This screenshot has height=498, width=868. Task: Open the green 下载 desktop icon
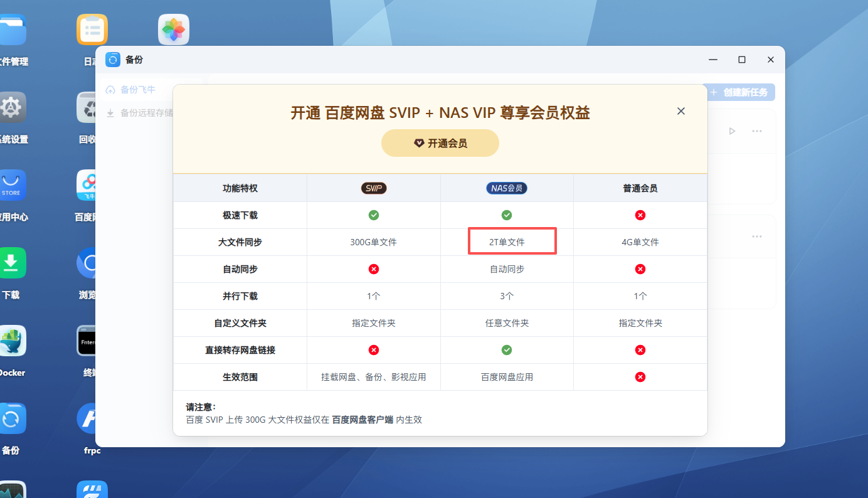coord(12,263)
